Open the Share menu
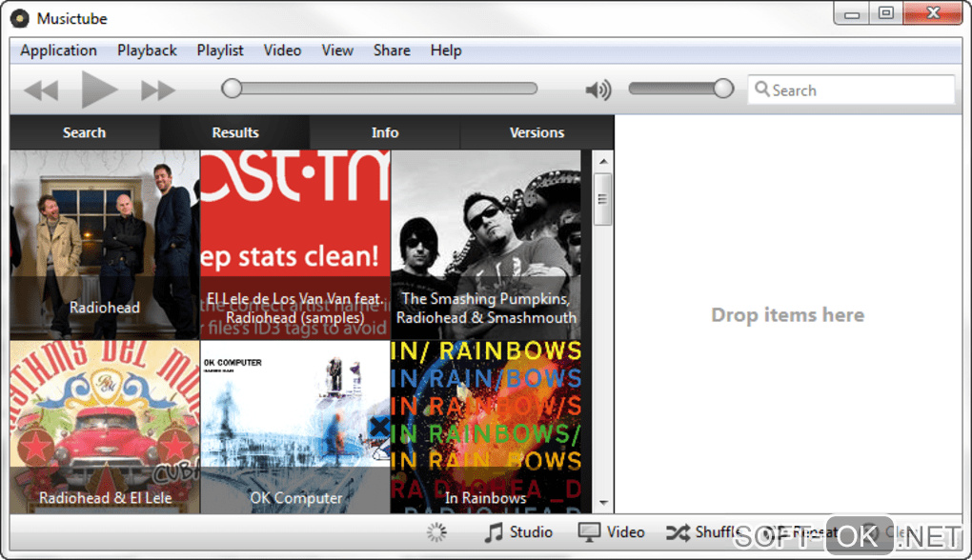This screenshot has width=972, height=560. (x=392, y=50)
